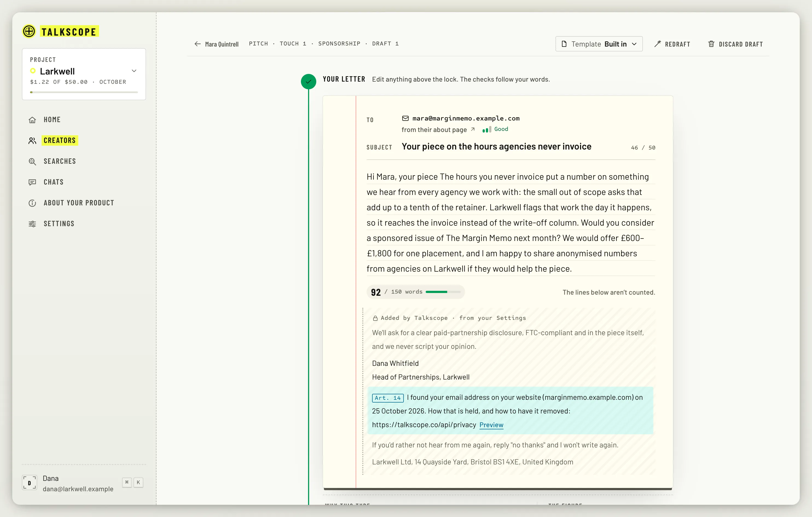The image size is (812, 517).
Task: Open the Chats menu item
Action: tap(54, 182)
